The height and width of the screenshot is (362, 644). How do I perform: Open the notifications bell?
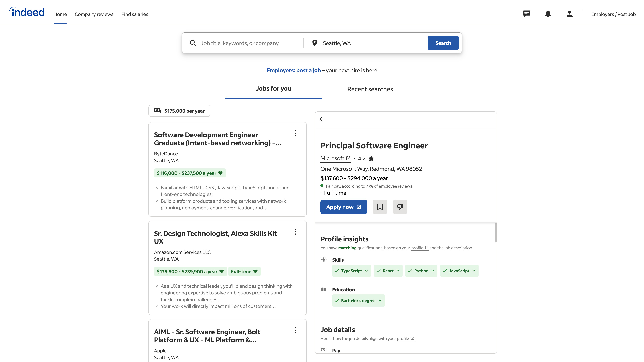[548, 14]
